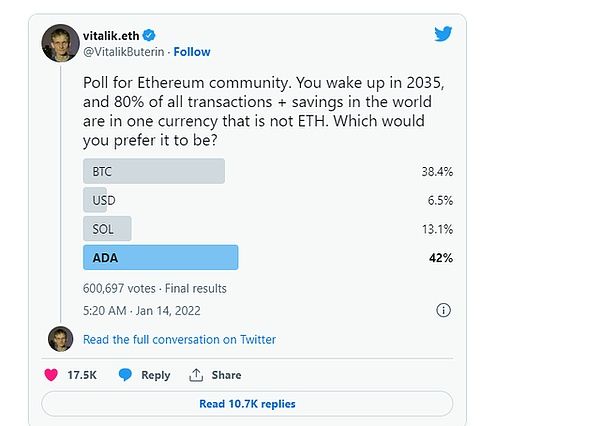
Task: Click the small avatar beside conversation link
Action: coord(61,339)
